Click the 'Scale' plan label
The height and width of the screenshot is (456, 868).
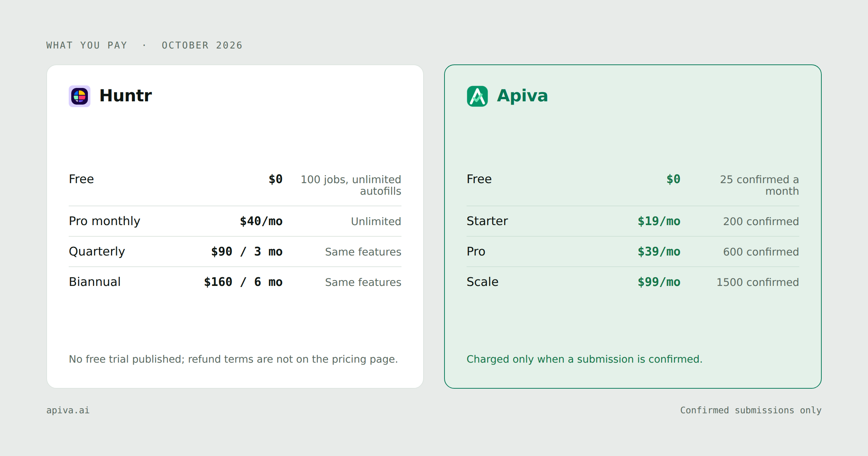click(482, 282)
